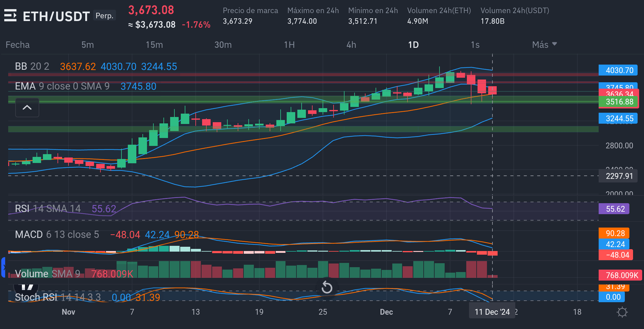Click the chart reset circular arrow icon
Image resolution: width=644 pixels, height=329 pixels.
[x=327, y=287]
